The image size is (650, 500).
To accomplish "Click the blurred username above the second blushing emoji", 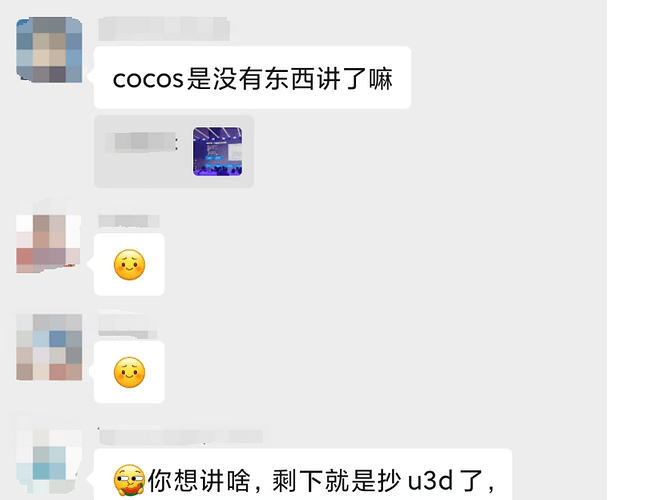I will point(128,326).
